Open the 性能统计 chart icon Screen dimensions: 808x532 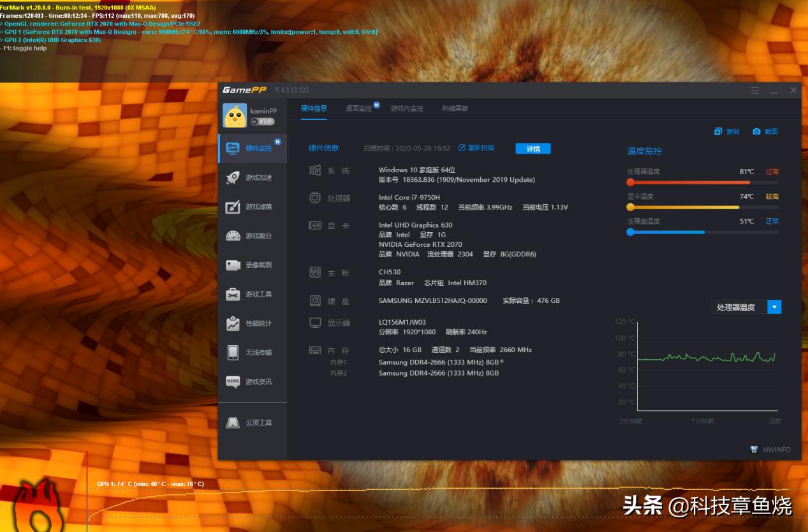click(233, 323)
